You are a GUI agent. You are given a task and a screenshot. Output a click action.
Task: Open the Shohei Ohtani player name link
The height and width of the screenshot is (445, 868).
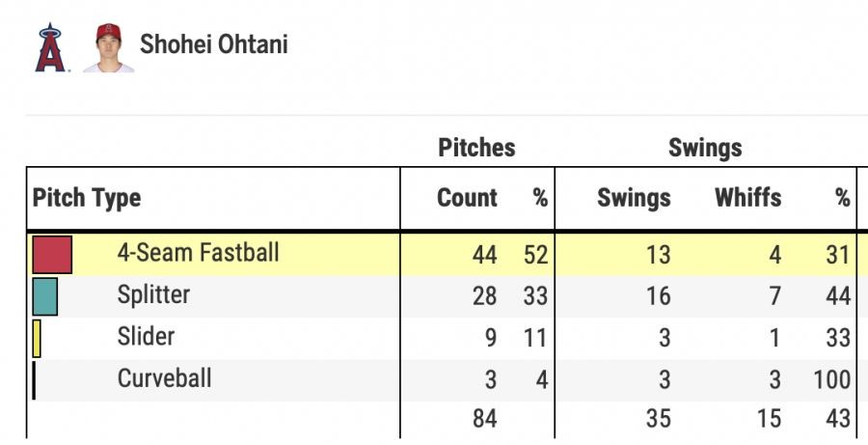click(x=214, y=44)
